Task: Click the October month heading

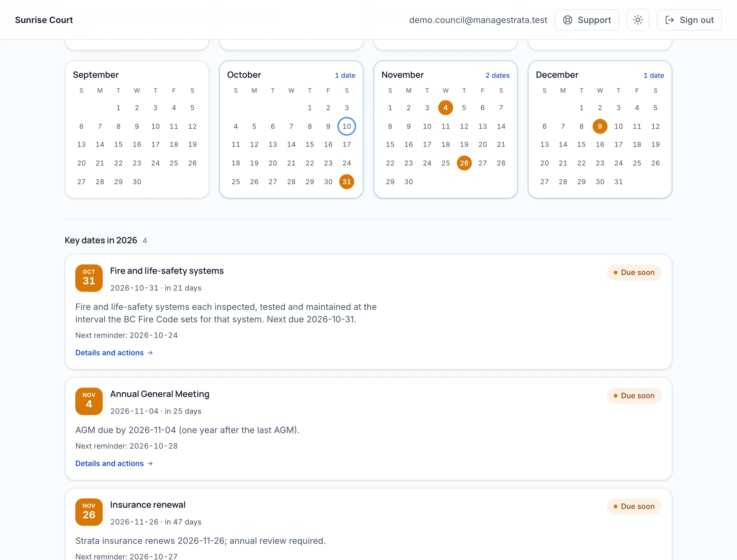Action: pyautogui.click(x=244, y=75)
